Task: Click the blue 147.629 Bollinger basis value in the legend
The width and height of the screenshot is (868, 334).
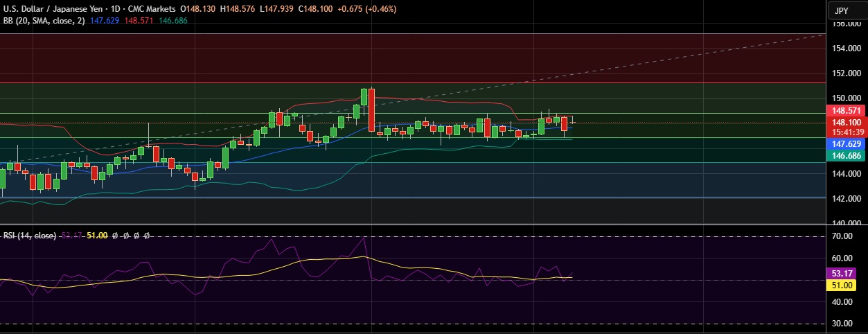Action: (106, 21)
